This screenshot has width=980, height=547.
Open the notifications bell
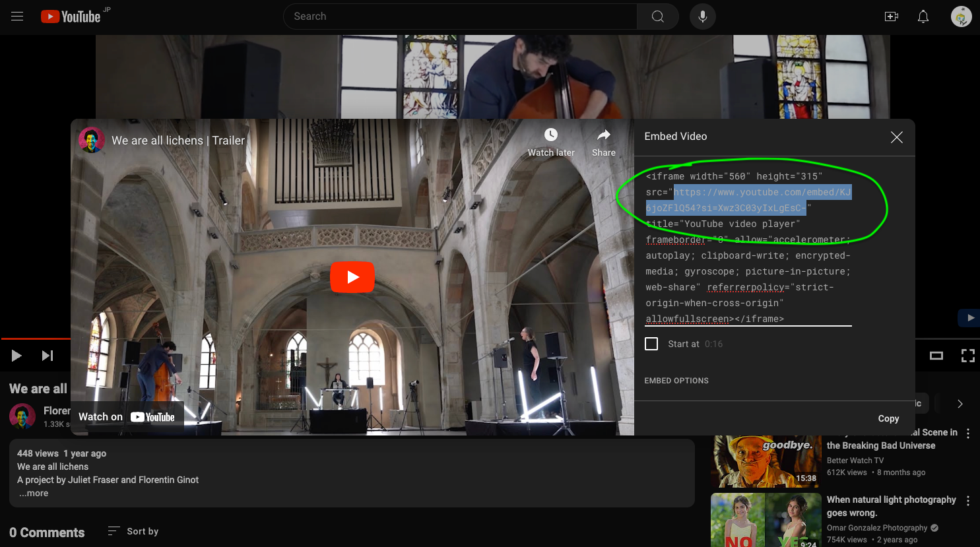[x=923, y=16]
